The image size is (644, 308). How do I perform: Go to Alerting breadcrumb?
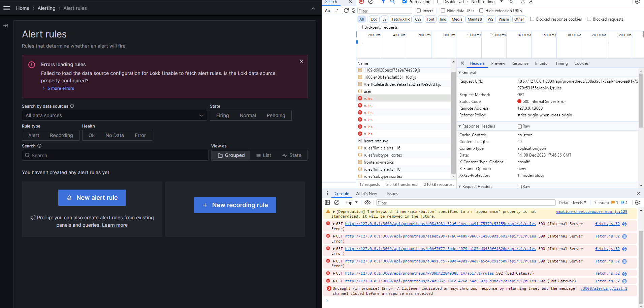click(x=46, y=8)
